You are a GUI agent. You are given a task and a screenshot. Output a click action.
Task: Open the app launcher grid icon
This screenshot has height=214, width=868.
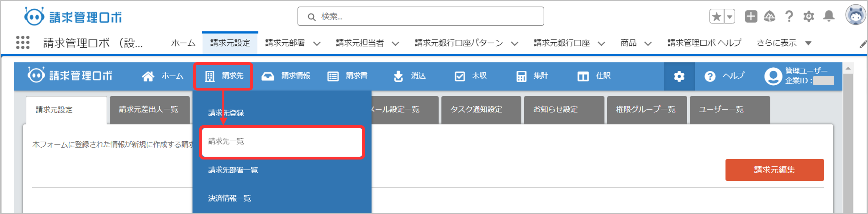click(23, 43)
